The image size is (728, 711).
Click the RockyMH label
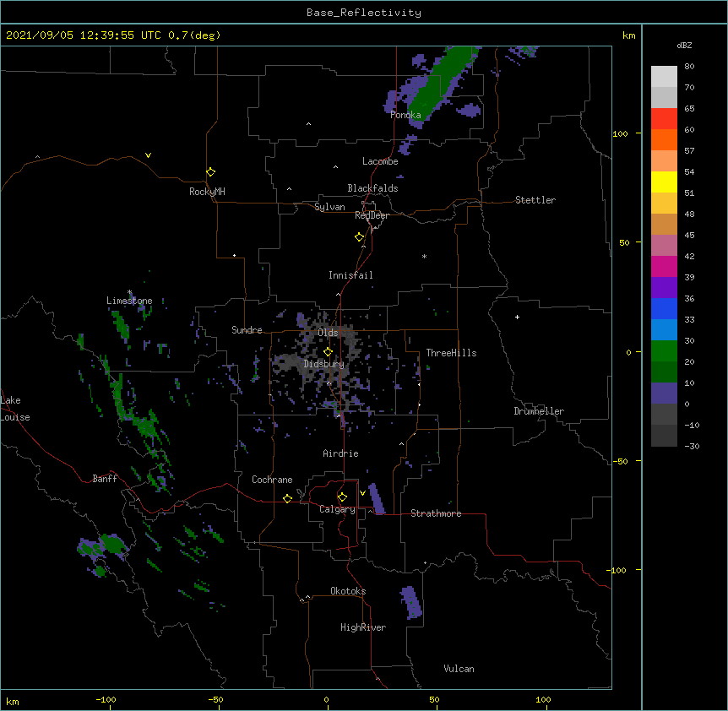tap(207, 192)
